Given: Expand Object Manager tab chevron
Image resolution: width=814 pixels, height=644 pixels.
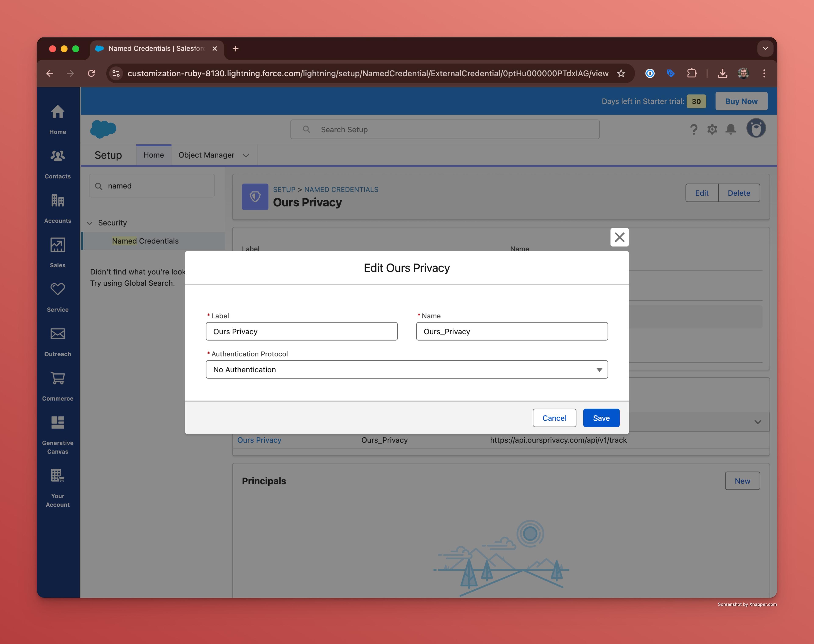Looking at the screenshot, I should click(246, 155).
